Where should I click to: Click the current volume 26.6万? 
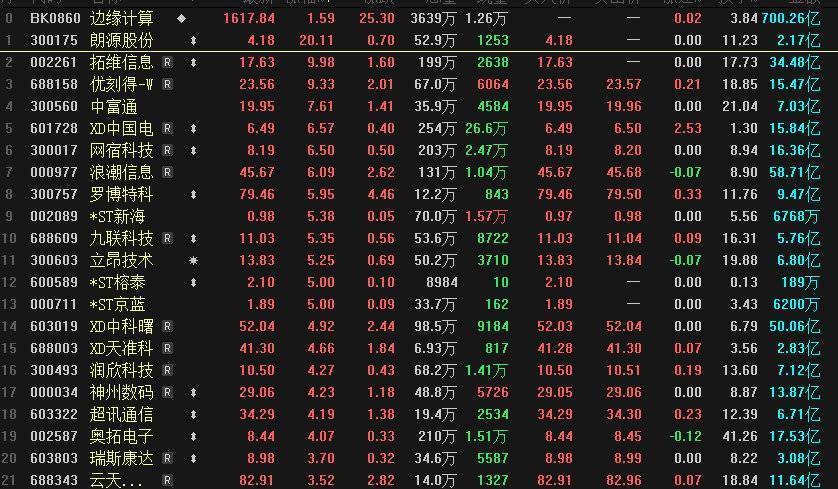coord(485,128)
